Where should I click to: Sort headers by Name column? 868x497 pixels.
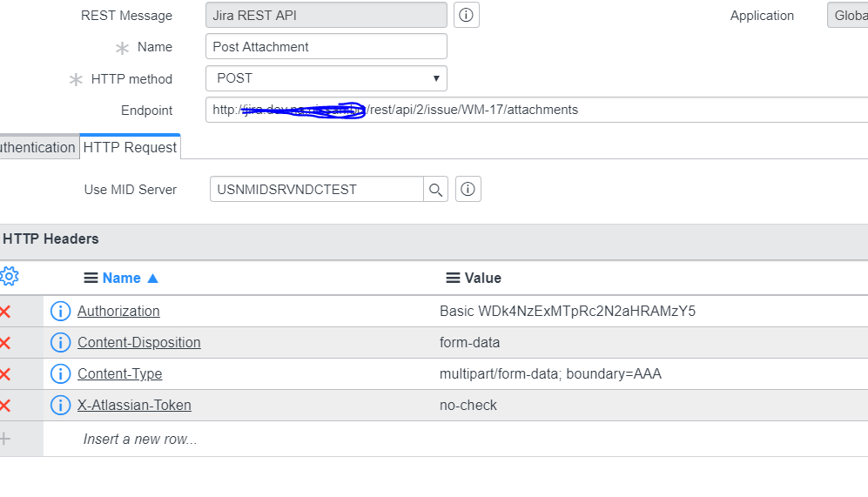click(x=122, y=278)
